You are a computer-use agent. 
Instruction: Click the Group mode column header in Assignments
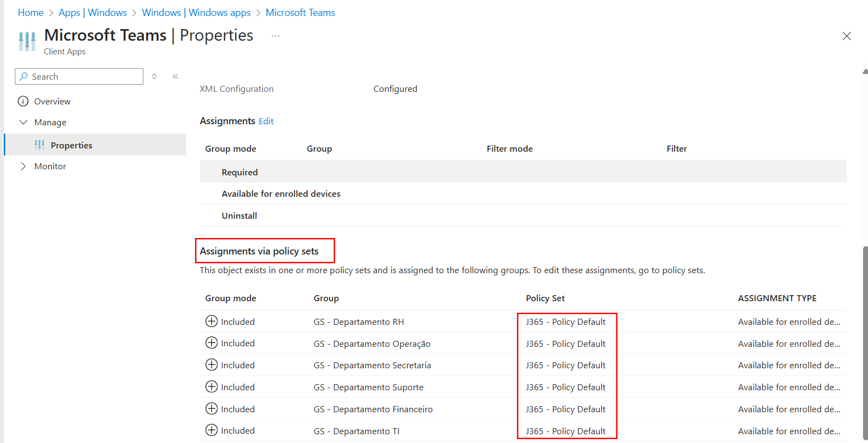click(x=231, y=148)
